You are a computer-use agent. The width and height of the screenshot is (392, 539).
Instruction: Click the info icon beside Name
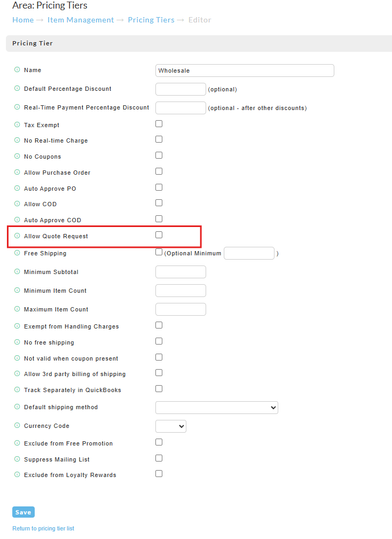point(17,69)
